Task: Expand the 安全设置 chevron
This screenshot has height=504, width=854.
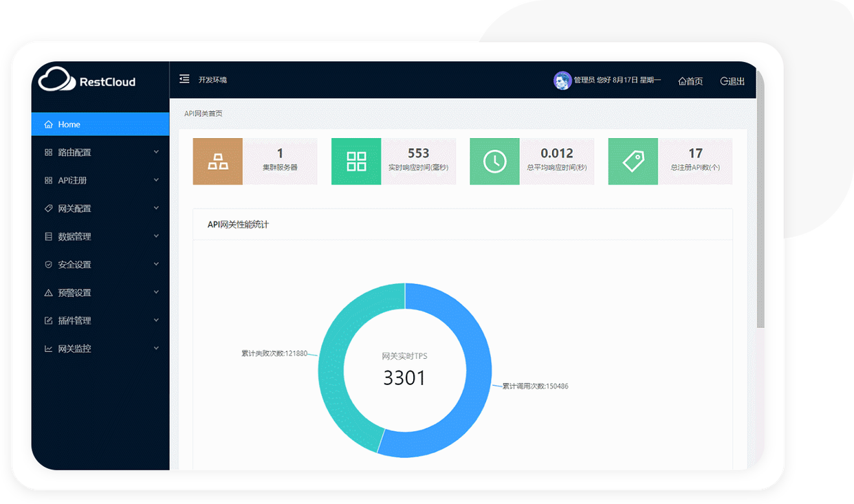Action: (156, 264)
